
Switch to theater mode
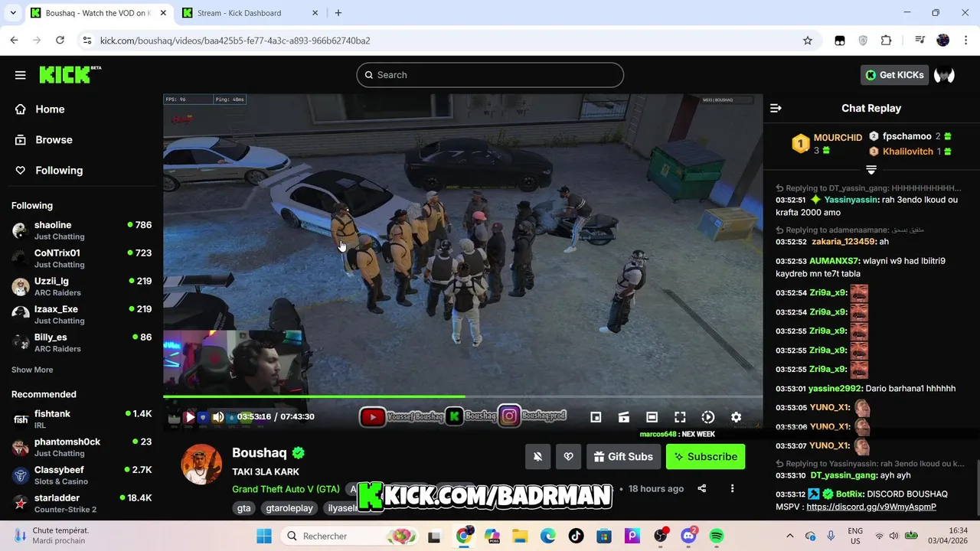point(652,417)
